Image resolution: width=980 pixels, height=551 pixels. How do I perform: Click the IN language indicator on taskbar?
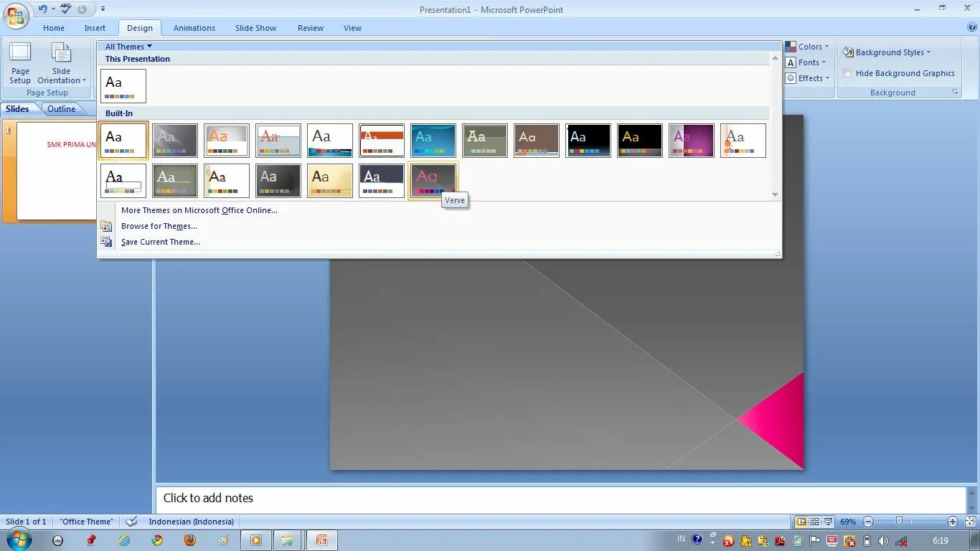[x=681, y=539]
